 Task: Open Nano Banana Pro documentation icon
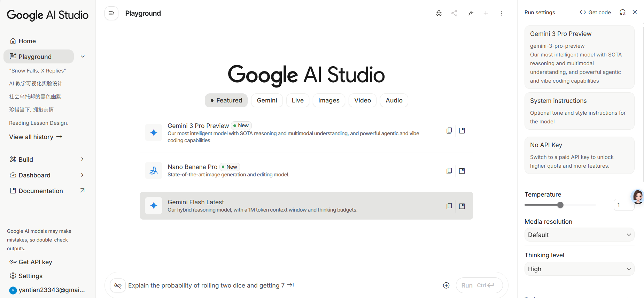click(462, 171)
